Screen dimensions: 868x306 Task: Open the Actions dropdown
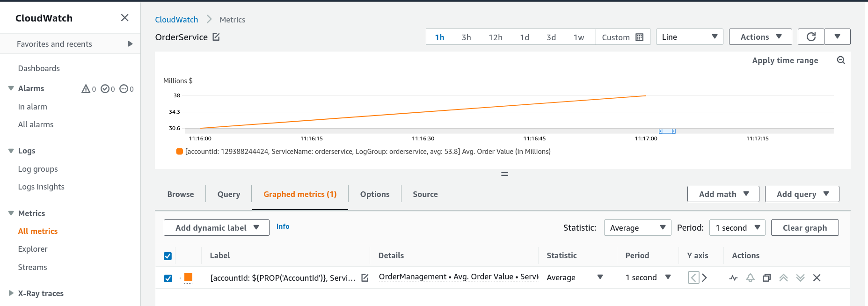pos(760,37)
